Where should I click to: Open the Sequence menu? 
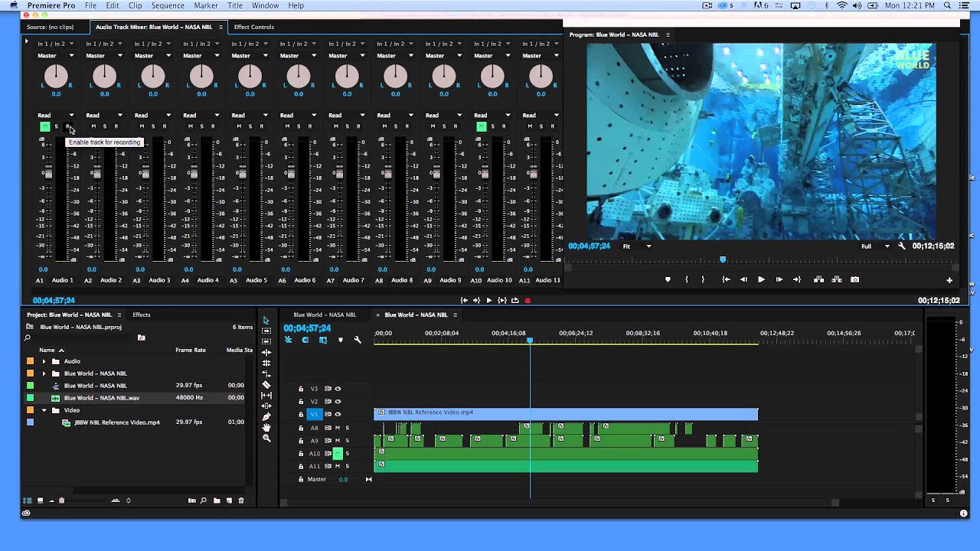point(167,5)
